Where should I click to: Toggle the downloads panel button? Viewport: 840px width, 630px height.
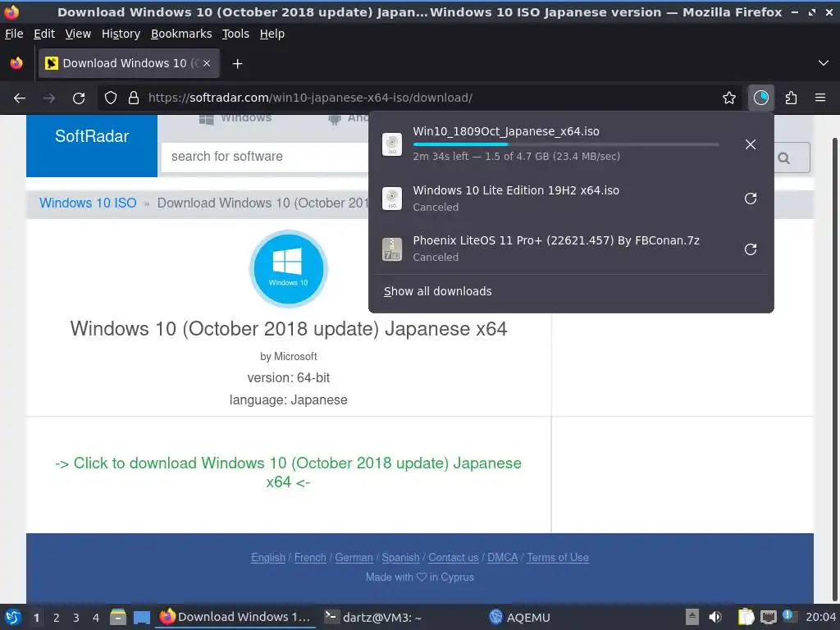coord(760,98)
